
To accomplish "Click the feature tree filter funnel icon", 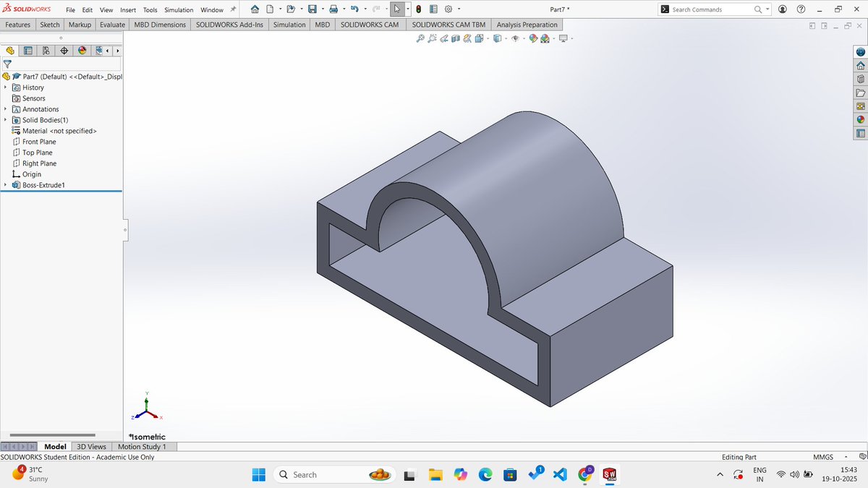I will (x=7, y=64).
